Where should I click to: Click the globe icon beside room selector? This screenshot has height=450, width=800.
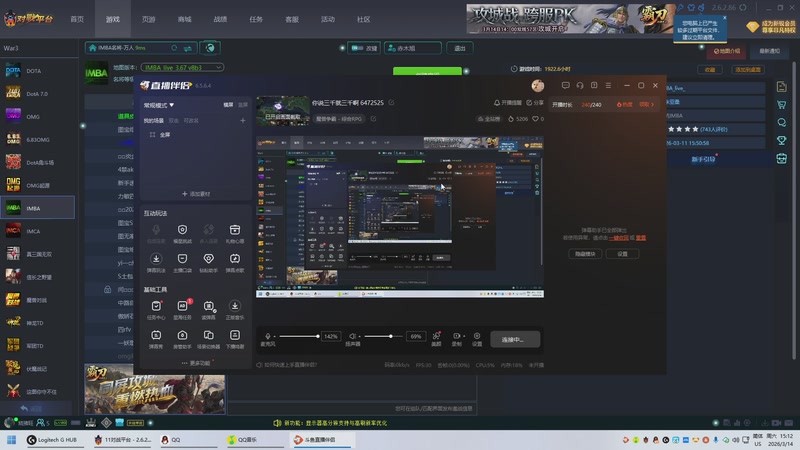210,48
